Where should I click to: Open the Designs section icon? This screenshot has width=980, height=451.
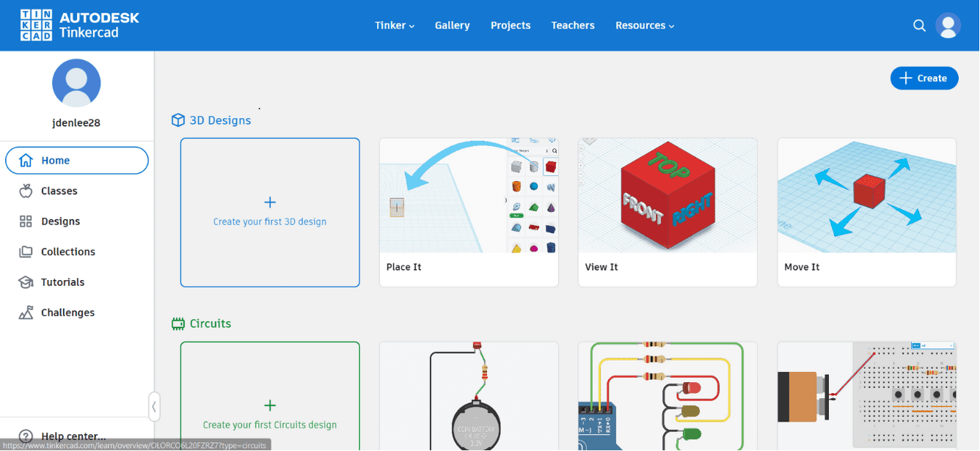point(24,221)
